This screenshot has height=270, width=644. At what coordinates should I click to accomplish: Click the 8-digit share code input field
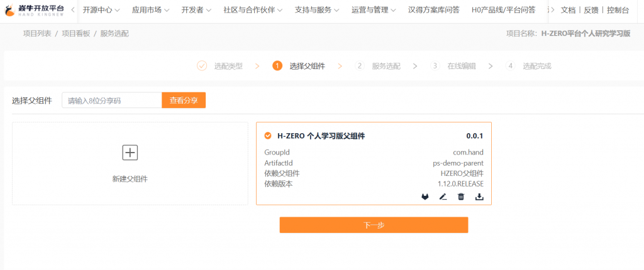(111, 100)
